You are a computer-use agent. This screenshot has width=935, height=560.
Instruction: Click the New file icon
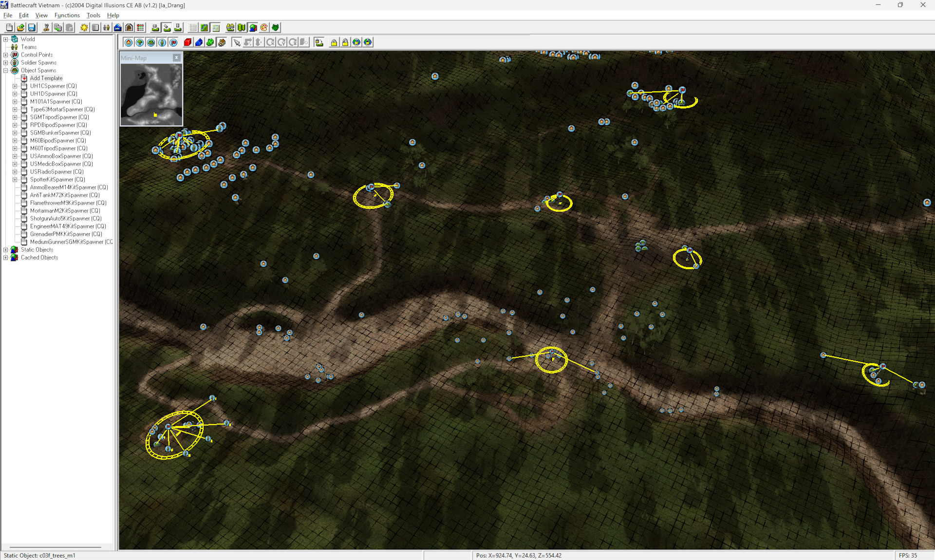(9, 28)
